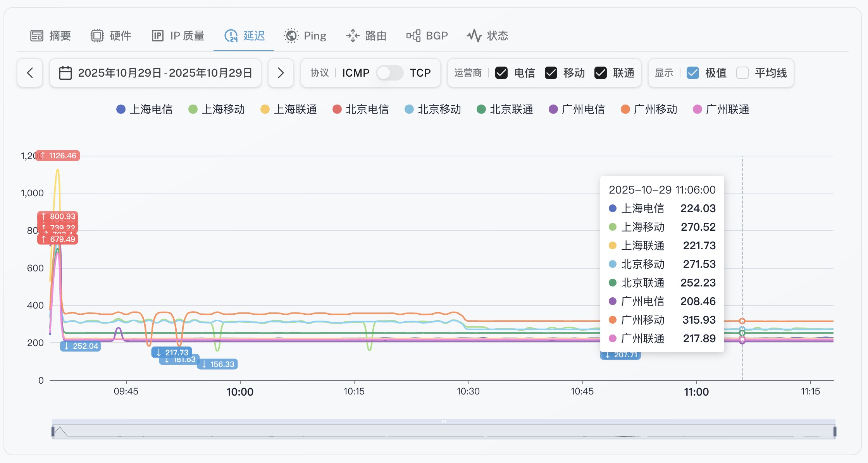Screen dimensions: 868x463
Task: Go to next date with right chevron
Action: click(281, 73)
